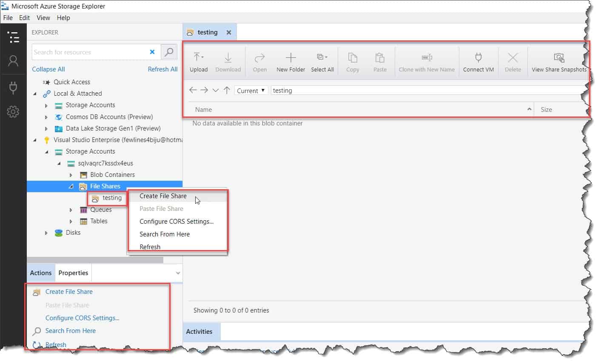Open the View menu
This screenshot has height=364, width=601.
coord(43,18)
